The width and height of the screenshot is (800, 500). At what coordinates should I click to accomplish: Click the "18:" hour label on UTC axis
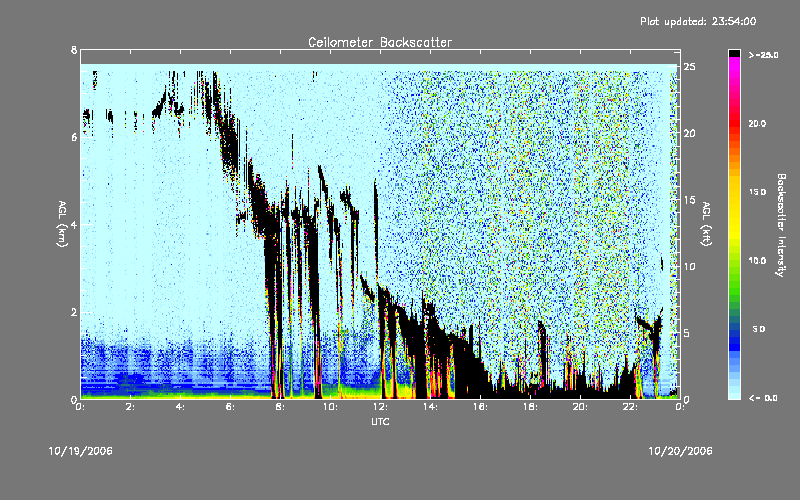click(530, 407)
